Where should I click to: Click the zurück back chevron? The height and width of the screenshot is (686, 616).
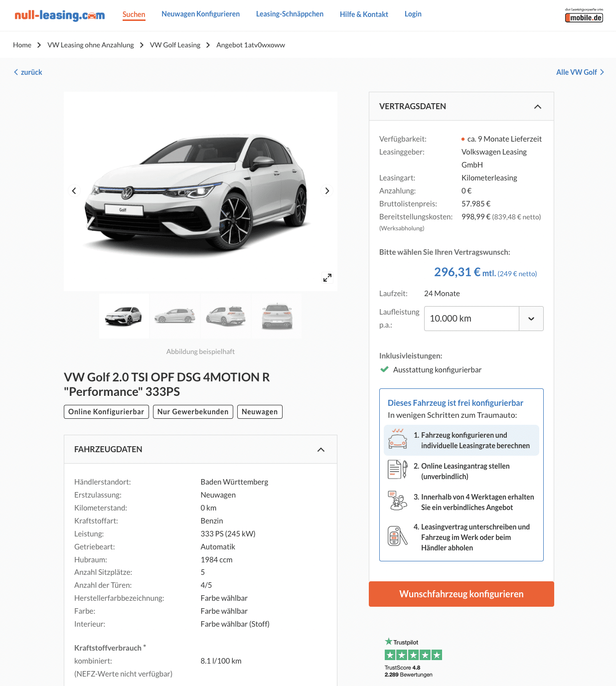[x=16, y=72]
